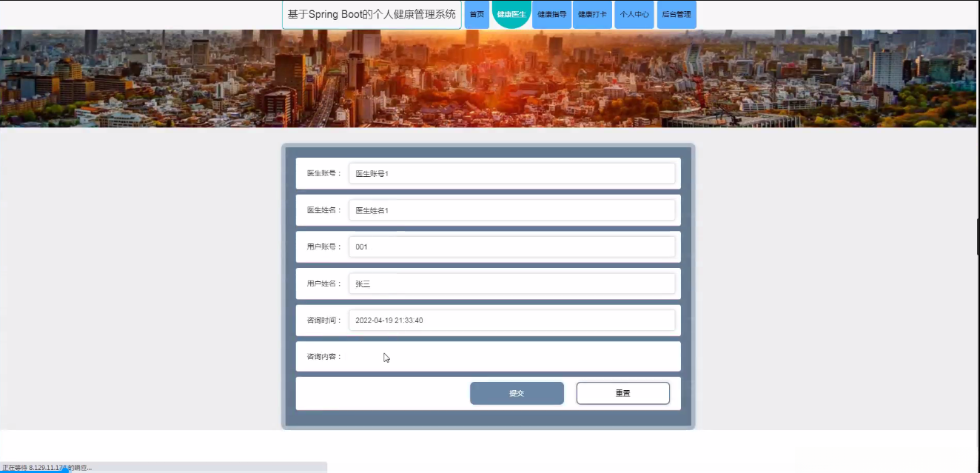This screenshot has width=980, height=473.
Task: Reset the form using 重置
Action: [622, 393]
